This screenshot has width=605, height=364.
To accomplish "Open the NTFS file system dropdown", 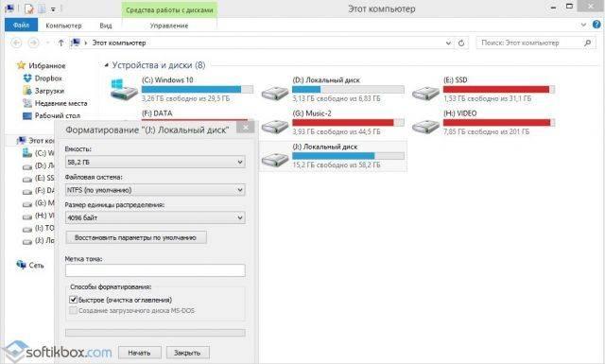I will pos(155,190).
